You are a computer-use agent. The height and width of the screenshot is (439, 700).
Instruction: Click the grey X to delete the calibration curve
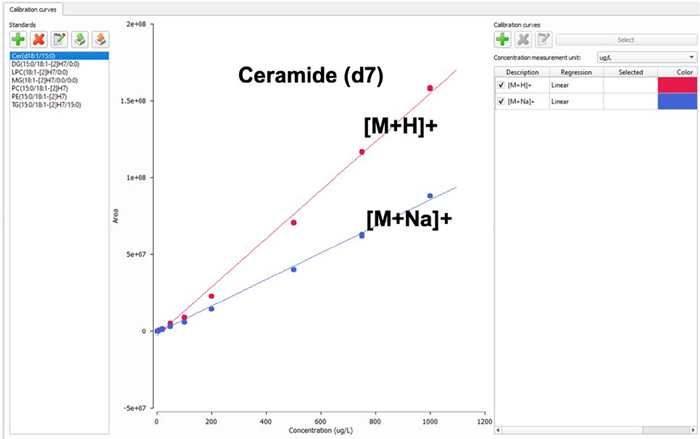click(x=523, y=39)
